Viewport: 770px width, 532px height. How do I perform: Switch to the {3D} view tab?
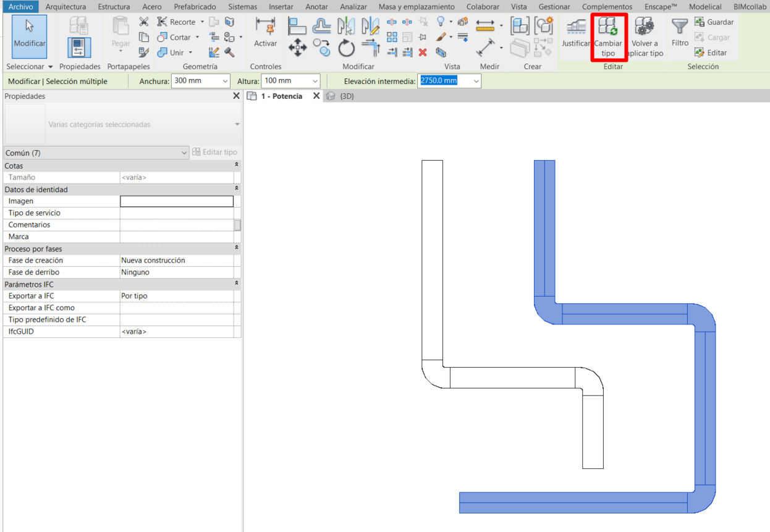tap(341, 96)
